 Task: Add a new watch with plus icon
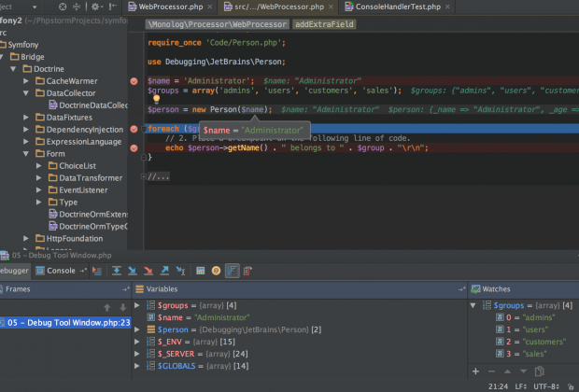[x=475, y=371]
